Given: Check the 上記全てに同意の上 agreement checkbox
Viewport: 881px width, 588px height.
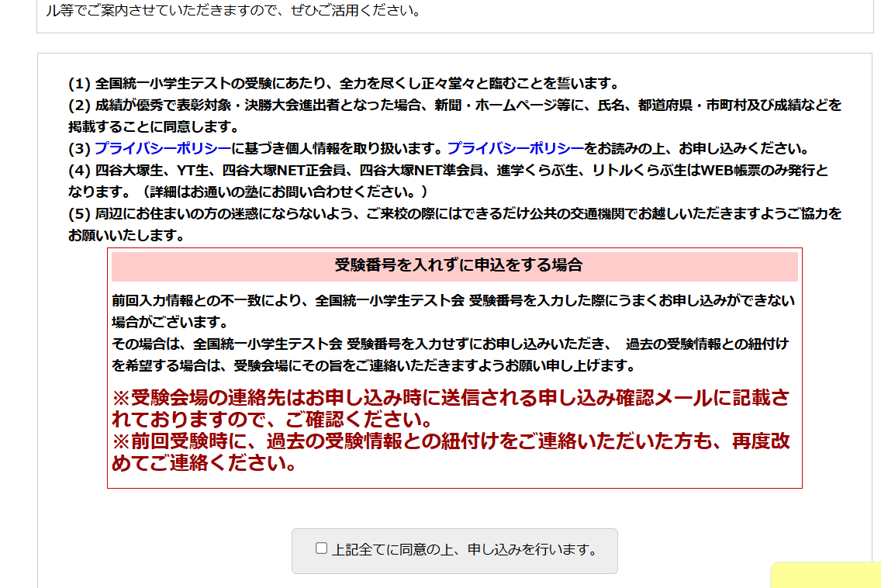Looking at the screenshot, I should tap(322, 549).
